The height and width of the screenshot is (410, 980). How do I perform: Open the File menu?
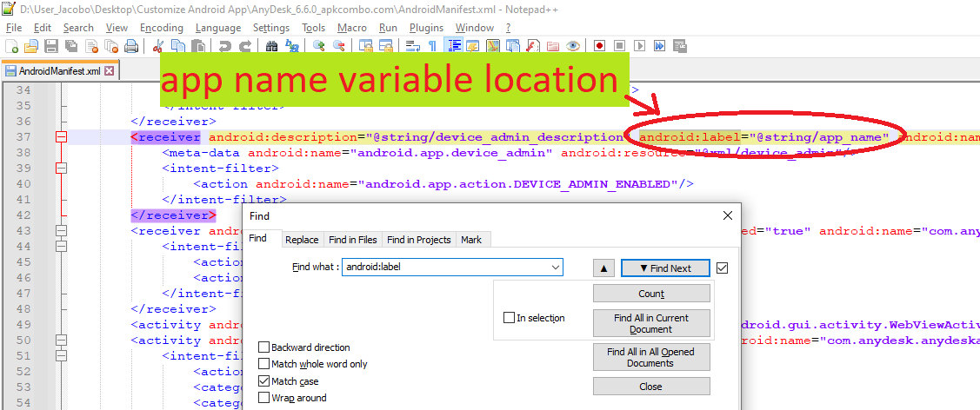tap(14, 28)
